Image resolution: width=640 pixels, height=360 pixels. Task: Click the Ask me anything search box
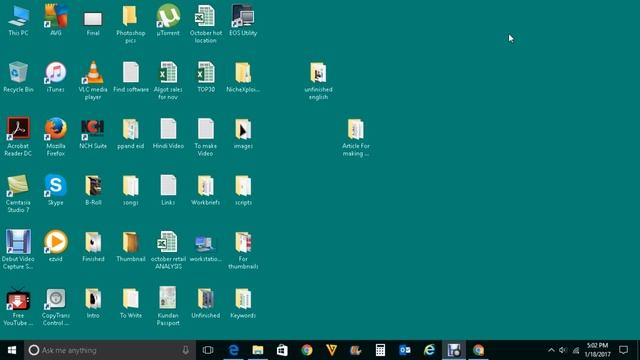point(110,350)
